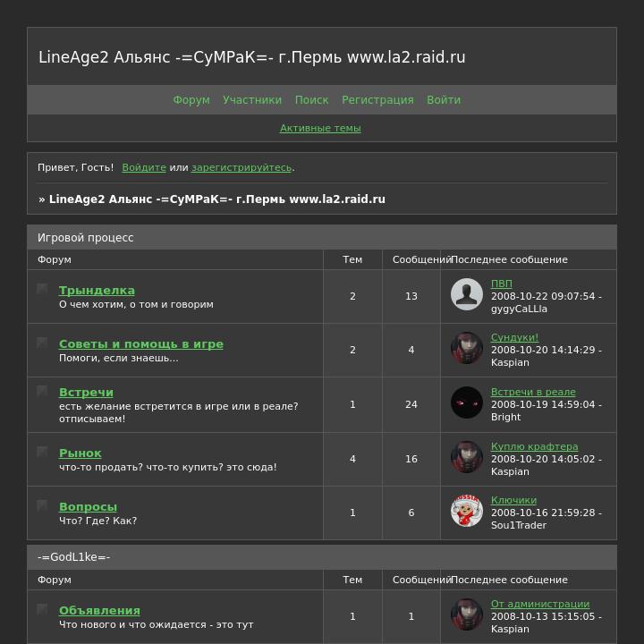Click the Вопросы forum status icon
Screen dimensions: 644x644
[x=42, y=505]
